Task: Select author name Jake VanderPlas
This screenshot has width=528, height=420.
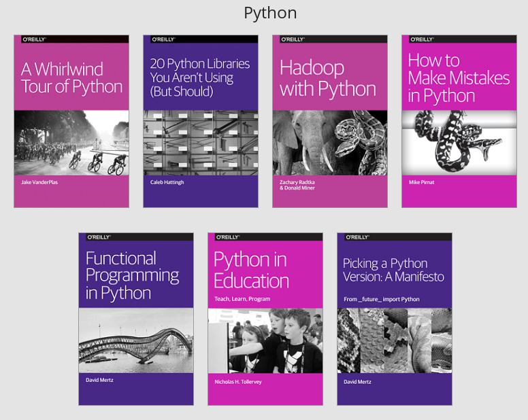Action: pos(39,183)
